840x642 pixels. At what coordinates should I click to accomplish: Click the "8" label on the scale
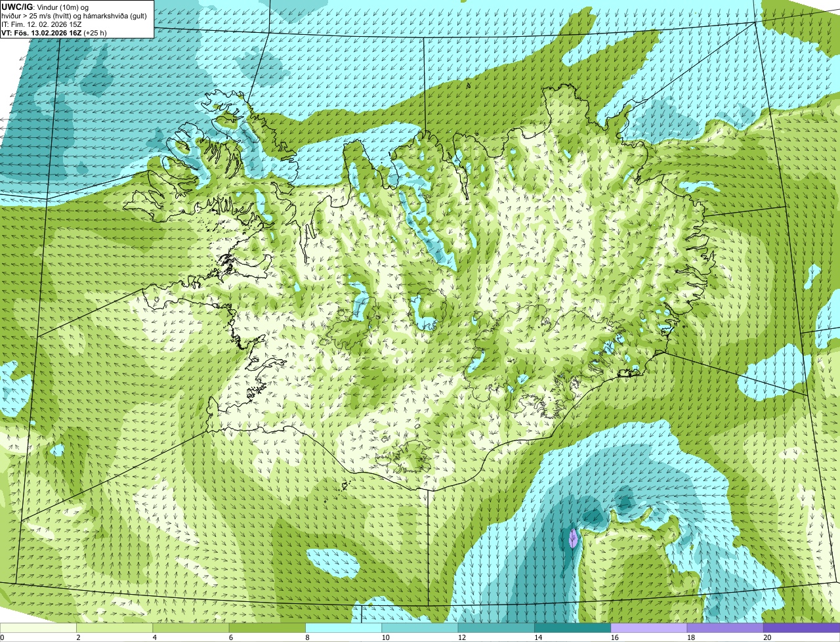point(306,637)
